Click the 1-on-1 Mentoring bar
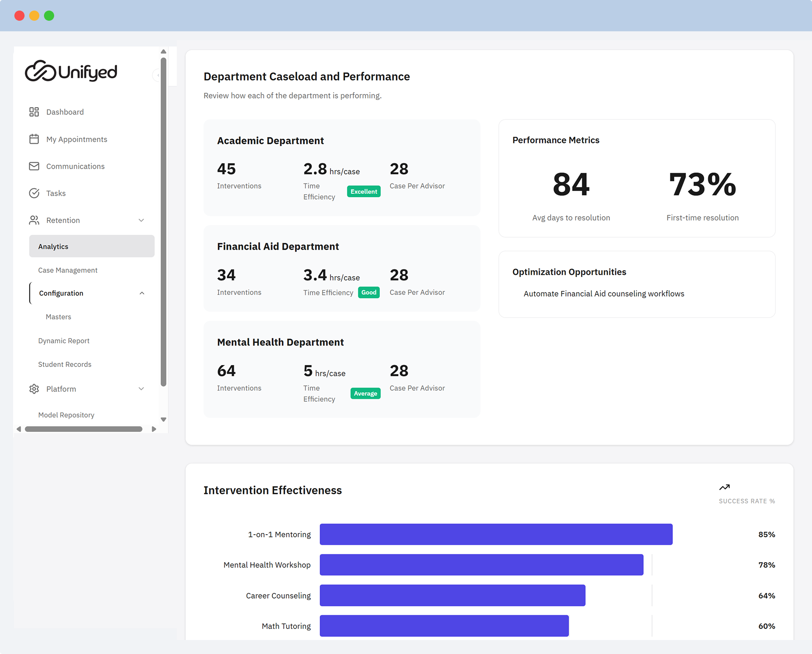Screen dimensions: 812x654 click(496, 534)
